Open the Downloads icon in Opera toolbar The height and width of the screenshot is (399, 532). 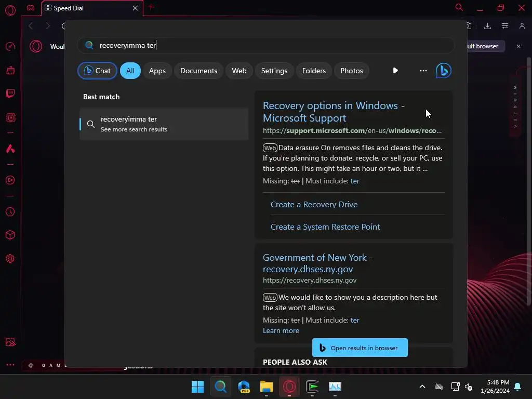pyautogui.click(x=487, y=26)
